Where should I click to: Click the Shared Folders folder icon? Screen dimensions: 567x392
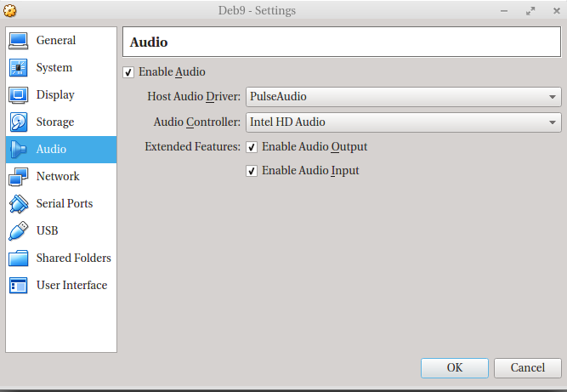(19, 258)
